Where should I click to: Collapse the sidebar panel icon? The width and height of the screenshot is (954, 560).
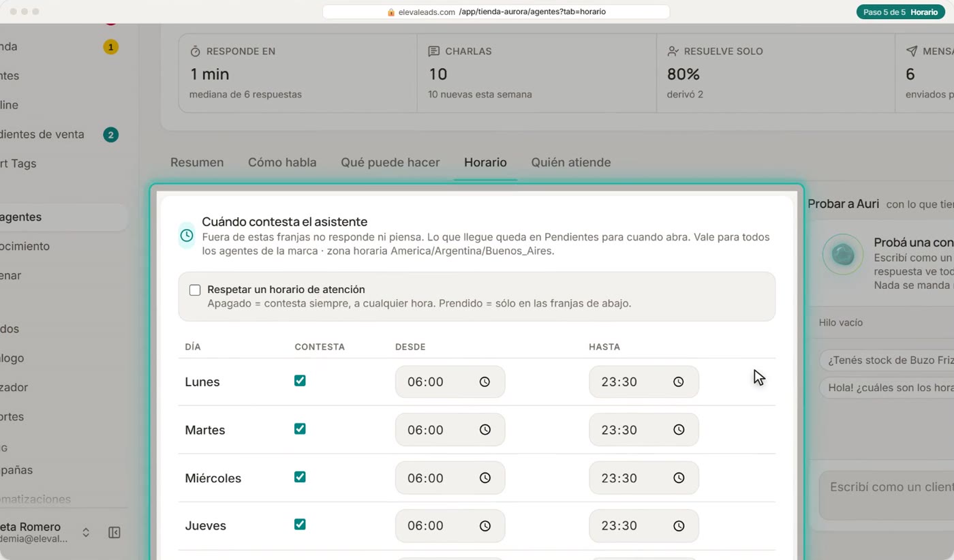point(114,533)
